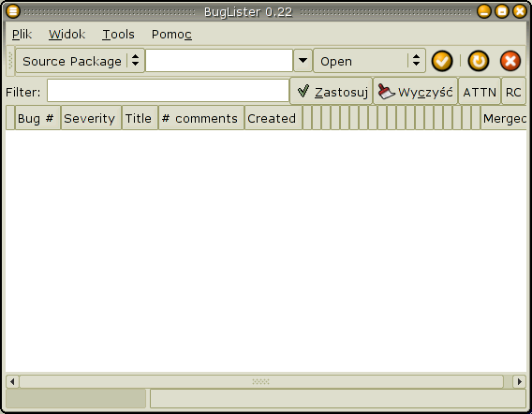The image size is (532, 414).
Task: Click the red X stop icon
Action: coord(510,61)
